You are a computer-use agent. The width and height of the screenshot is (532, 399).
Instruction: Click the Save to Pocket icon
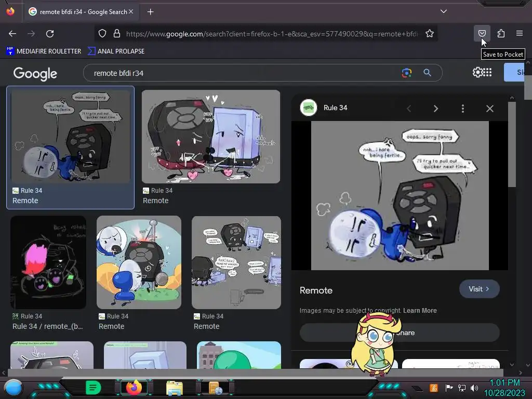(482, 33)
